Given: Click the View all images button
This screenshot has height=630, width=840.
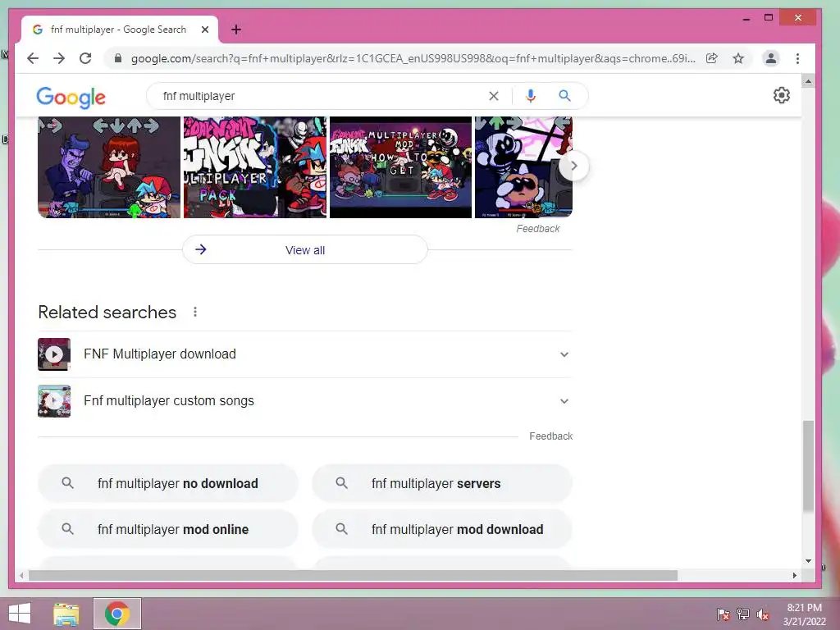Looking at the screenshot, I should coord(305,249).
